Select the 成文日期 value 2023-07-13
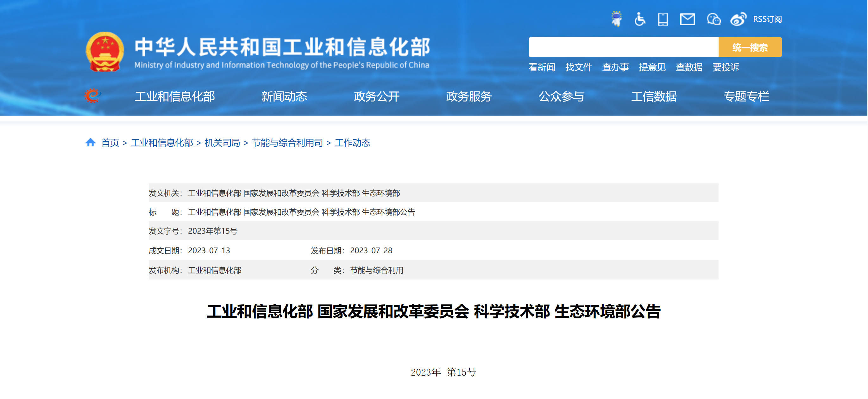Image resolution: width=868 pixels, height=399 pixels. coord(209,251)
